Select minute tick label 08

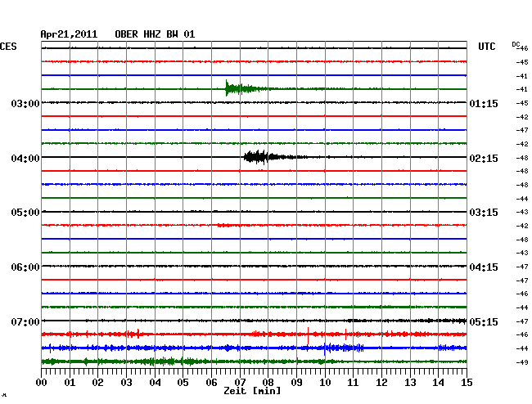pyautogui.click(x=268, y=383)
